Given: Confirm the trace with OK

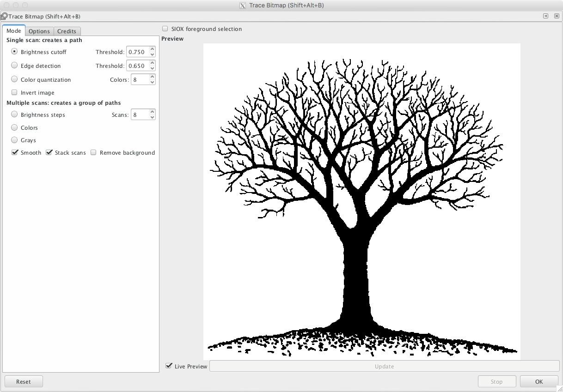Looking at the screenshot, I should click(539, 381).
